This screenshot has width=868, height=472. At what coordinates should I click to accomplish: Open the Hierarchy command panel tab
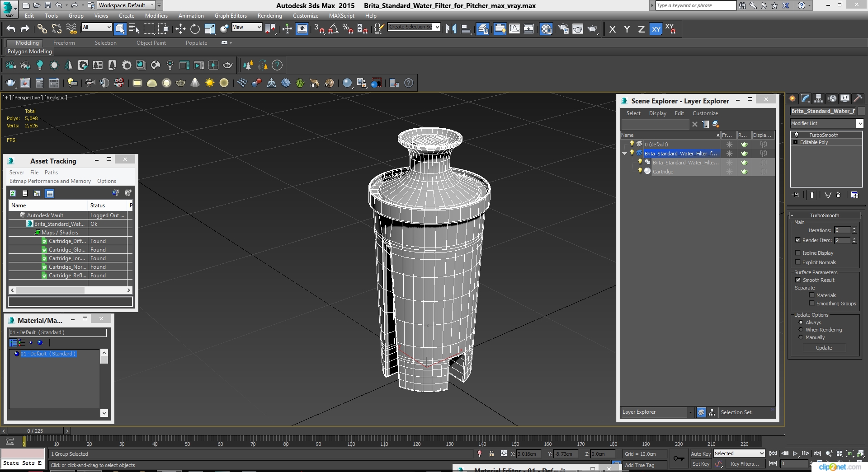(x=818, y=98)
